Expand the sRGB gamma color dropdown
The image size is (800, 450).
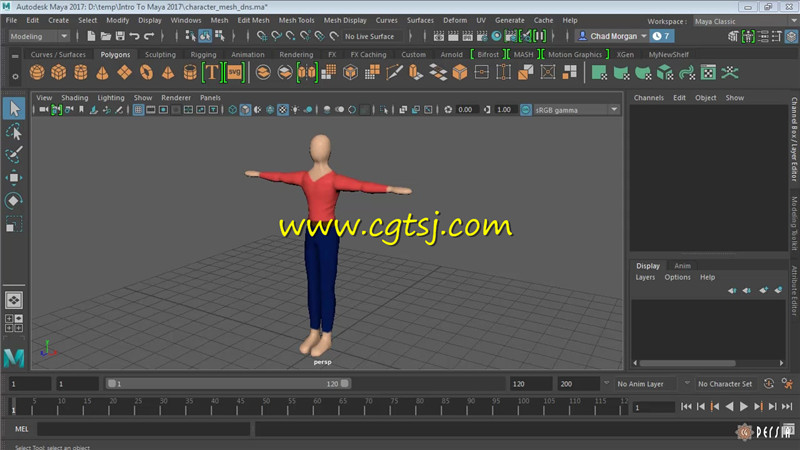coord(614,109)
